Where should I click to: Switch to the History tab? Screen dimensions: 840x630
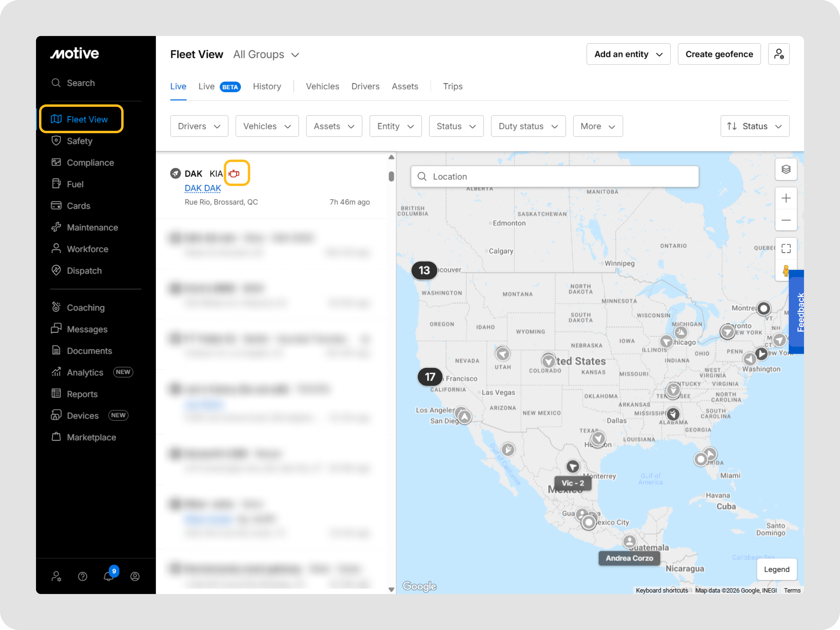267,87
